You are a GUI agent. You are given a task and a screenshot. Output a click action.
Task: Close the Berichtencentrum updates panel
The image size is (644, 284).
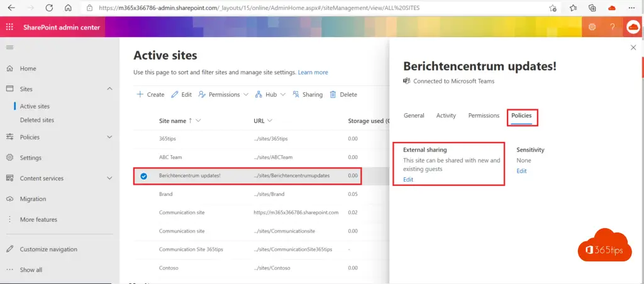point(633,48)
